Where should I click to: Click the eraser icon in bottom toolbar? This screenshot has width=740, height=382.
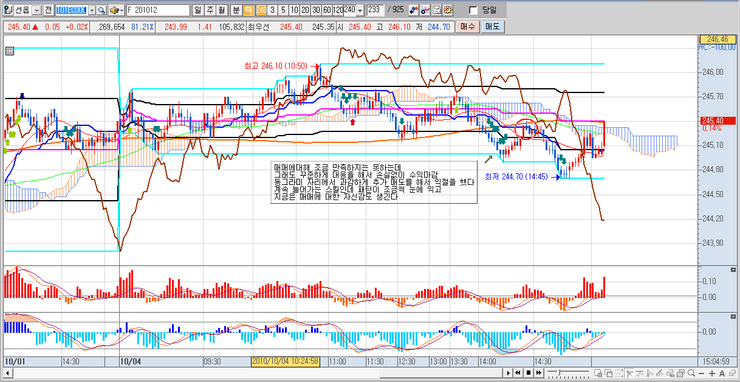coord(732,373)
